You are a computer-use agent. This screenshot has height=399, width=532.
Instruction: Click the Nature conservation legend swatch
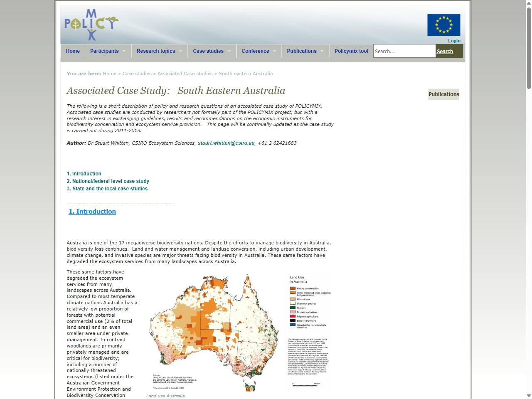click(x=293, y=288)
